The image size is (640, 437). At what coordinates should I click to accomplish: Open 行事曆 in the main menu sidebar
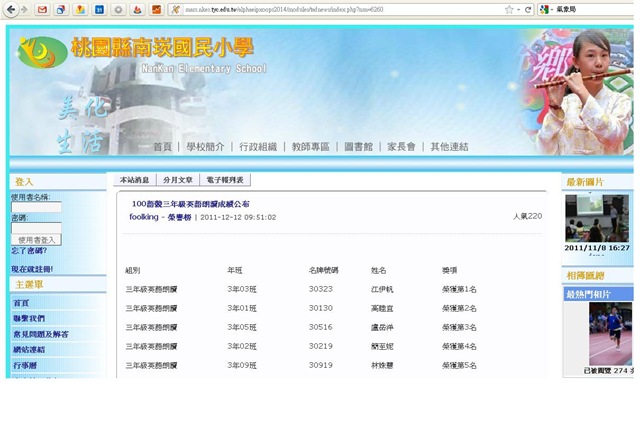25,365
